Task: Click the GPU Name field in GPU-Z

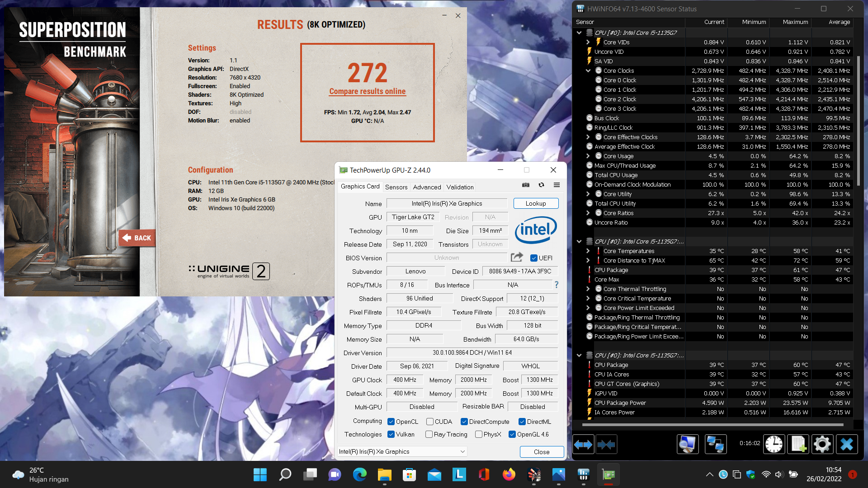Action: point(447,203)
